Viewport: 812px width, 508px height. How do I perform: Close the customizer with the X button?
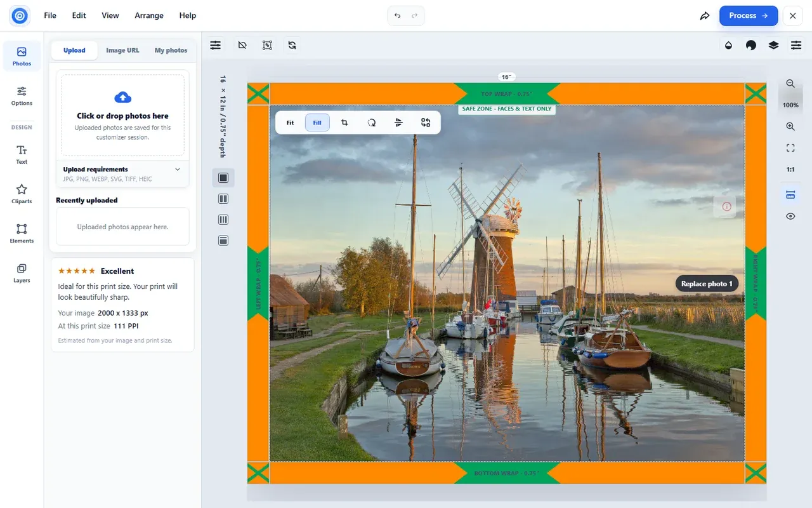click(793, 16)
